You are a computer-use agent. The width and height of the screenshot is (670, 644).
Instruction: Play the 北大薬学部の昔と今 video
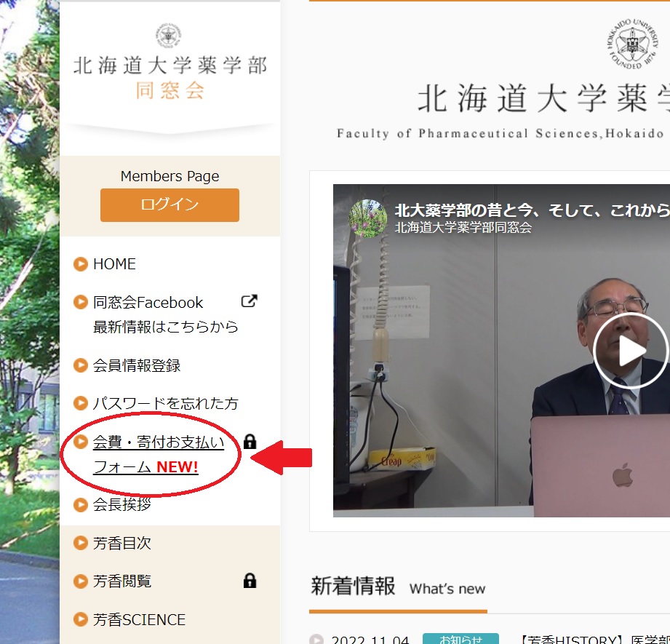click(631, 351)
